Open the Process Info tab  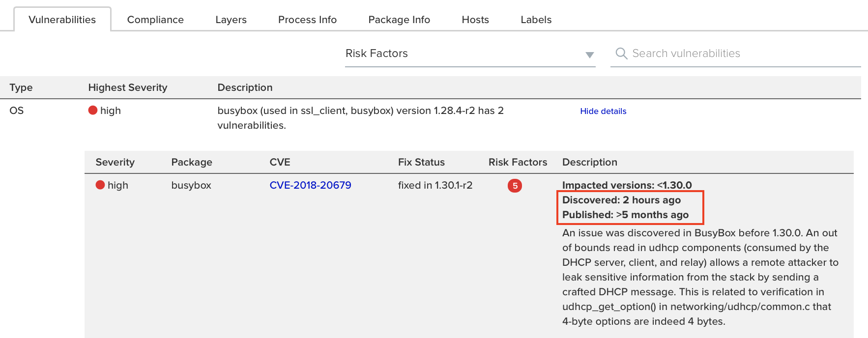[x=307, y=20]
